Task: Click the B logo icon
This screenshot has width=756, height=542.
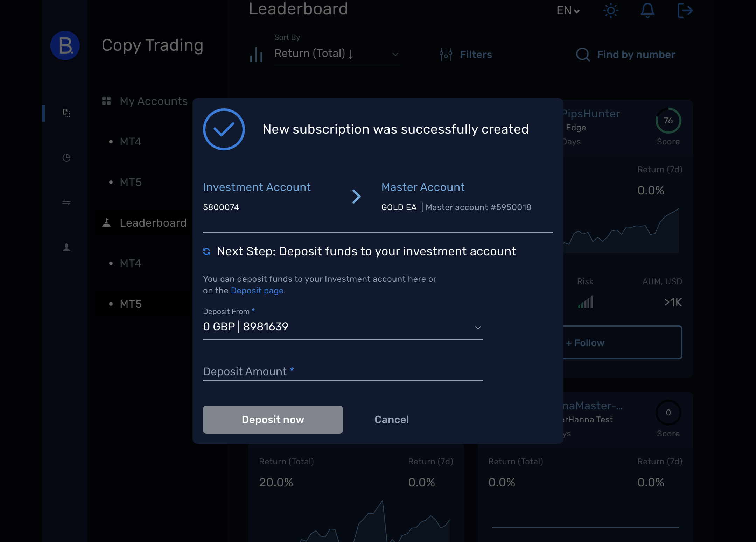Action: click(x=65, y=45)
